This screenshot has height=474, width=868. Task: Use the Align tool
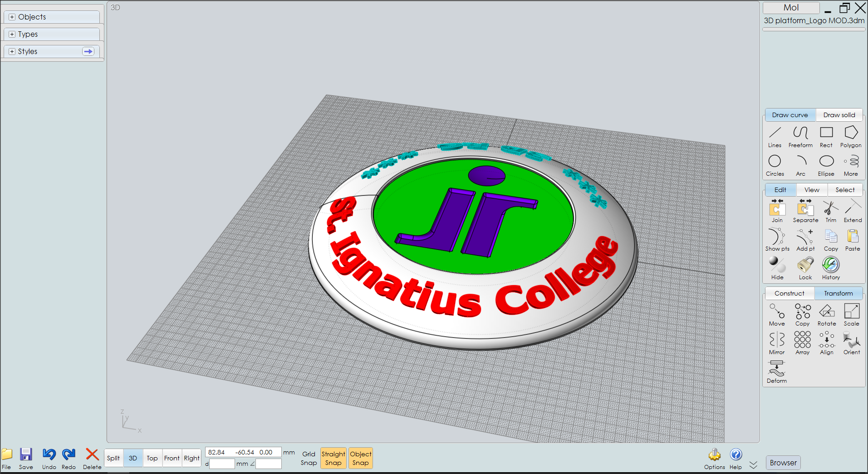827,343
